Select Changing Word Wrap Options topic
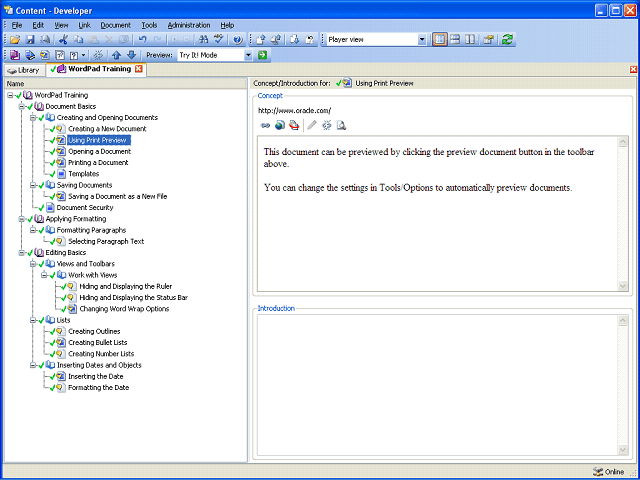Screen dimensions: 640x480 (x=124, y=309)
